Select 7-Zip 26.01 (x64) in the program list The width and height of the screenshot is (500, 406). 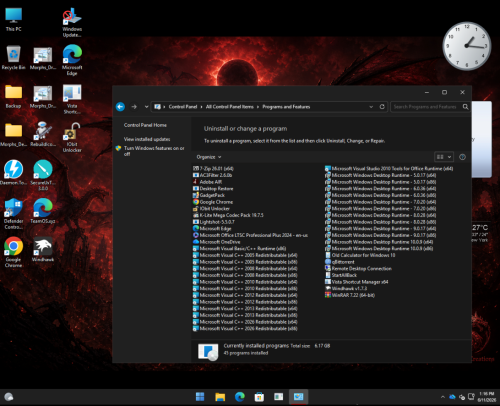pos(213,168)
